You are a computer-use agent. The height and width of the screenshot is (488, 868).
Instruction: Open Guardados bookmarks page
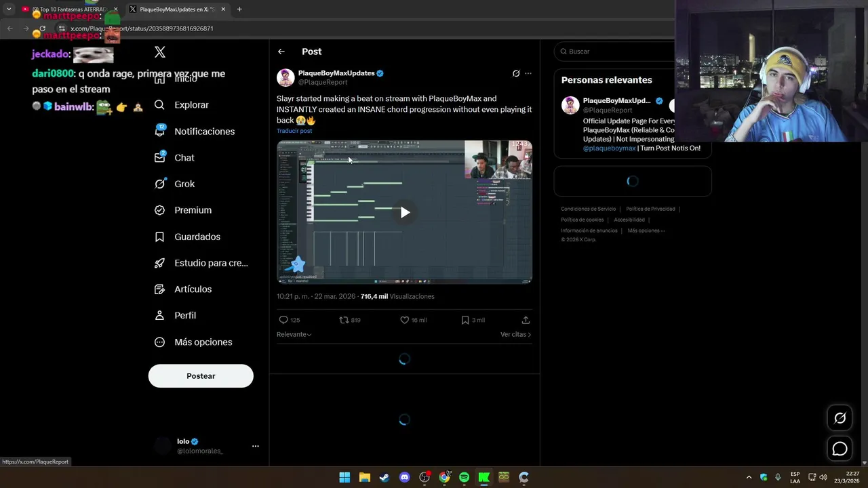187,237
